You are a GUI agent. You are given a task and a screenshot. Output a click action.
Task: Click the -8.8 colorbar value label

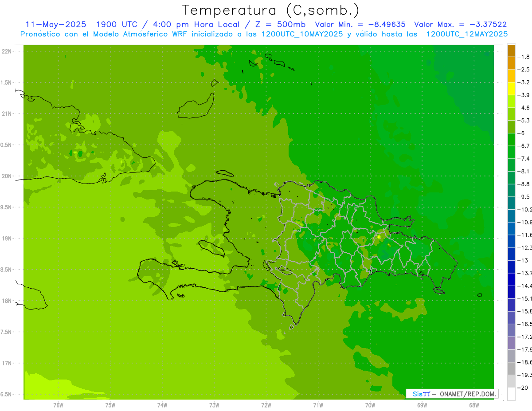(524, 184)
